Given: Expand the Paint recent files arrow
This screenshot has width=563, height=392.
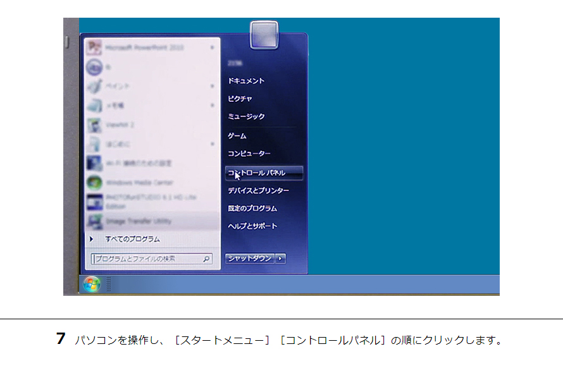Looking at the screenshot, I should click(211, 86).
